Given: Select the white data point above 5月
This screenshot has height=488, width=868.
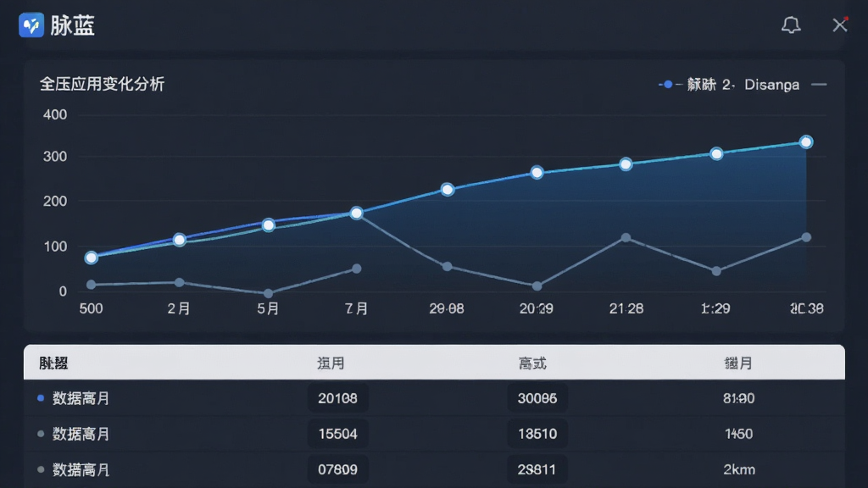Looking at the screenshot, I should (269, 225).
